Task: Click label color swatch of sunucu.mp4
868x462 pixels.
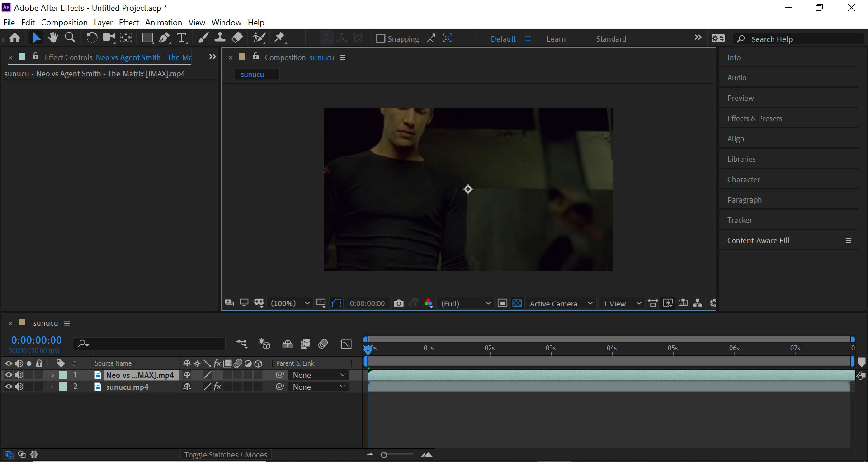Action: click(63, 387)
